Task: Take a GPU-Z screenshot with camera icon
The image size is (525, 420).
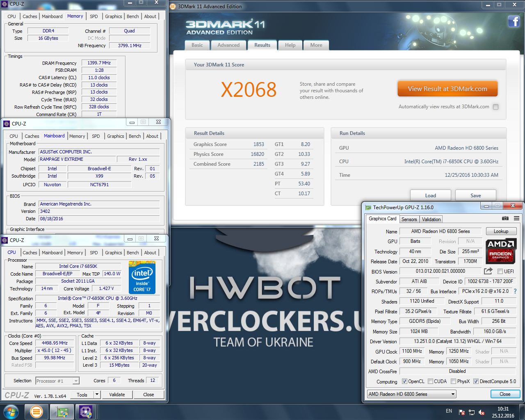Action: point(505,218)
